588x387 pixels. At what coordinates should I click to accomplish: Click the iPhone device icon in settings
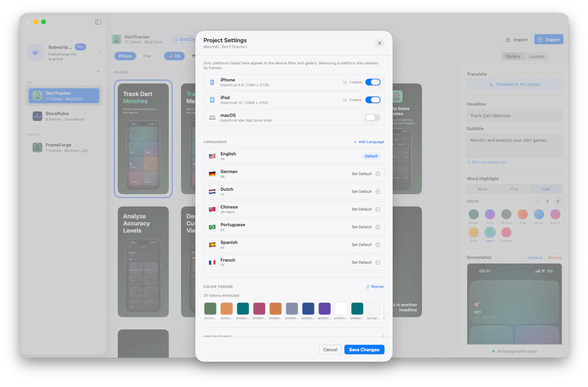click(x=212, y=82)
